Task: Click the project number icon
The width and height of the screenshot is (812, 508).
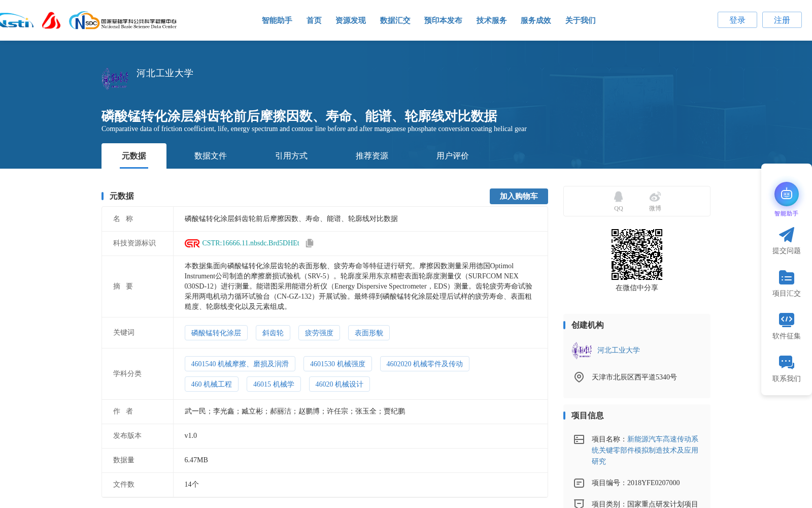Action: pos(579,483)
